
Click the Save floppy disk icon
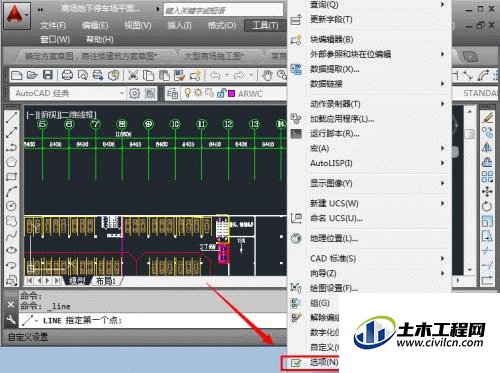click(48, 75)
